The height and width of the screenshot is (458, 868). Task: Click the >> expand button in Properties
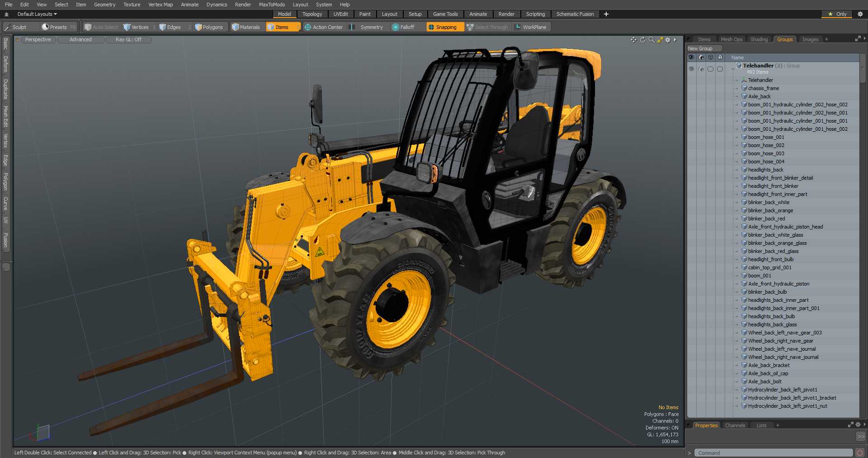pyautogui.click(x=861, y=437)
